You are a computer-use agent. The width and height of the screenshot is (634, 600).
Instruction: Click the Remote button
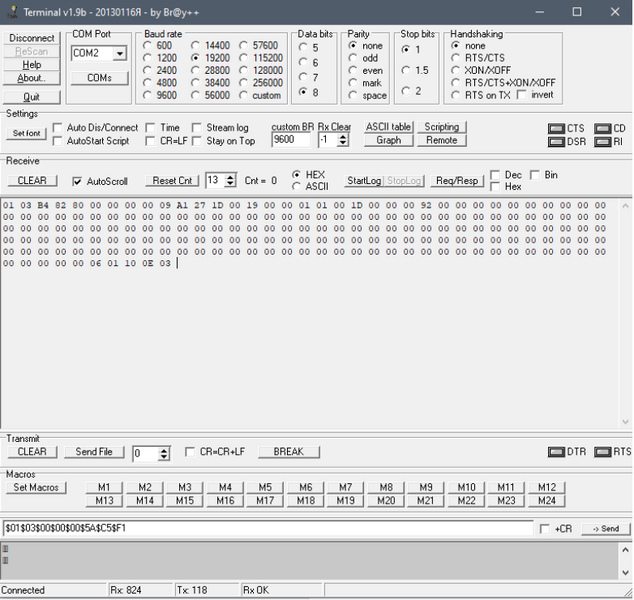point(442,140)
